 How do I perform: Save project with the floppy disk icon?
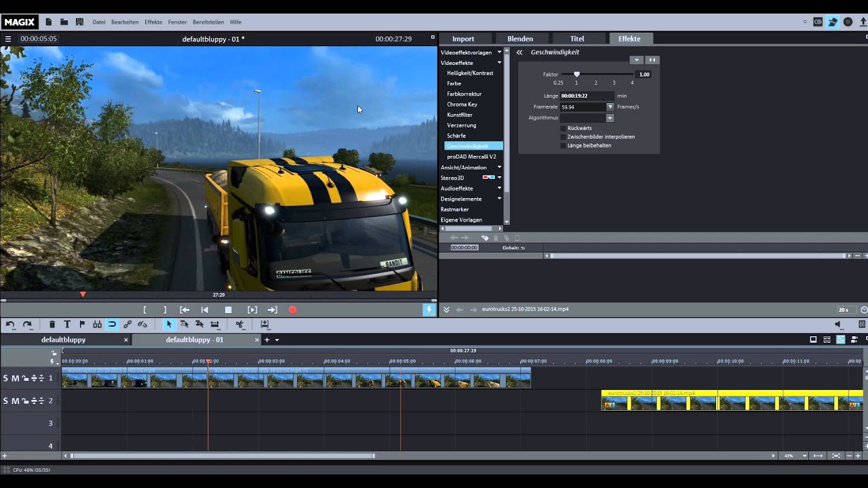coord(79,22)
